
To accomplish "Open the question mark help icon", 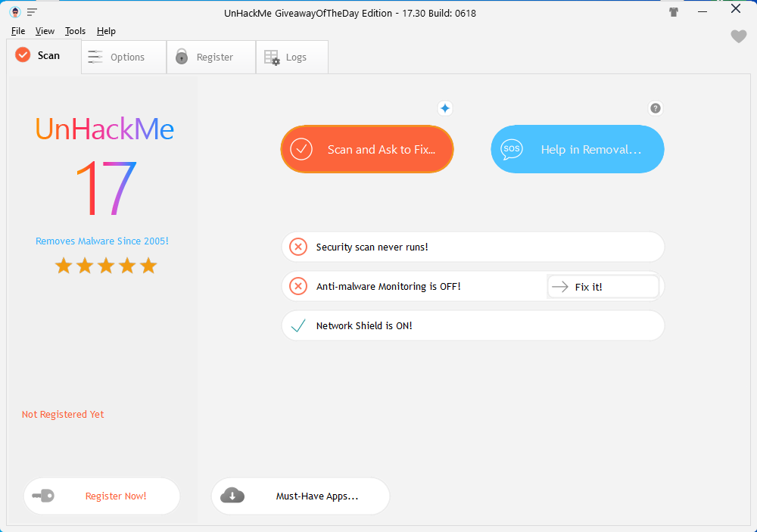I will 655,108.
